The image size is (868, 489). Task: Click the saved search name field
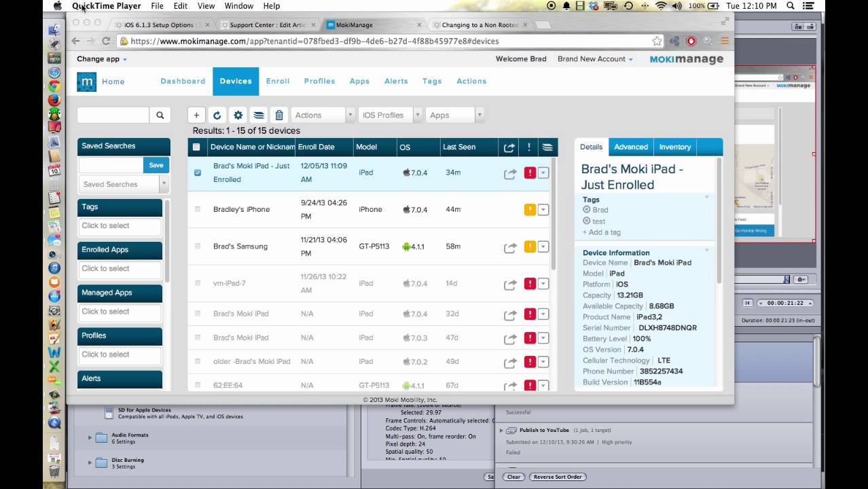(111, 165)
